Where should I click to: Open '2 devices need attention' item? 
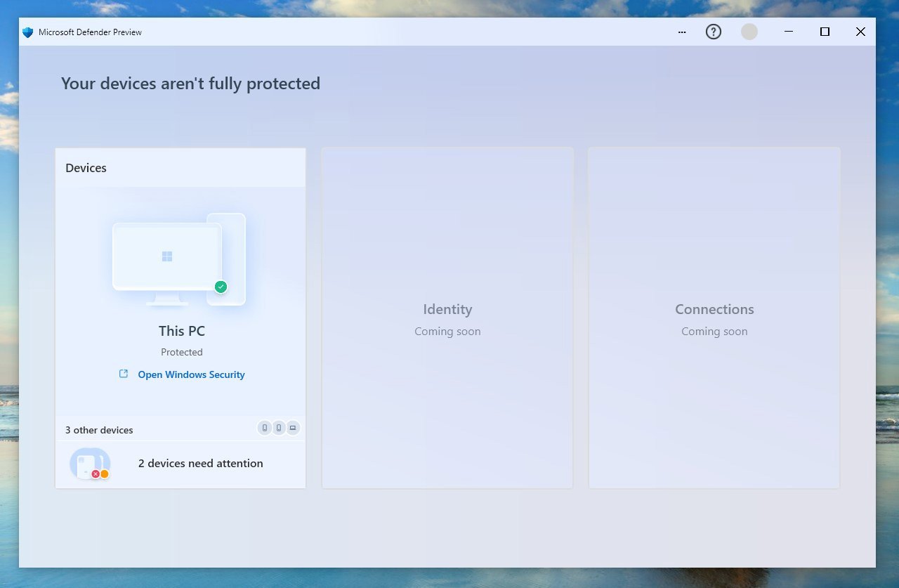[x=200, y=464]
